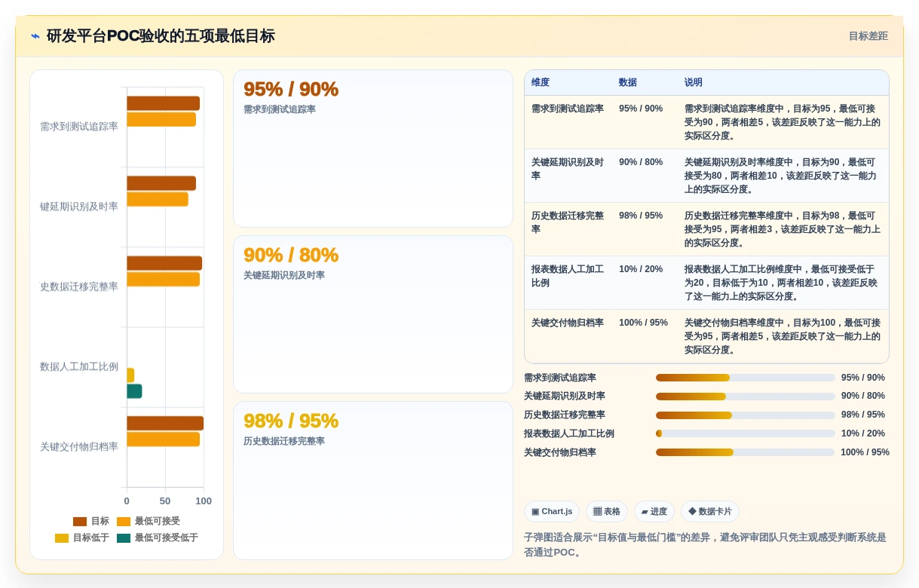
Task: Click table value 100% / 95%
Action: click(x=643, y=323)
